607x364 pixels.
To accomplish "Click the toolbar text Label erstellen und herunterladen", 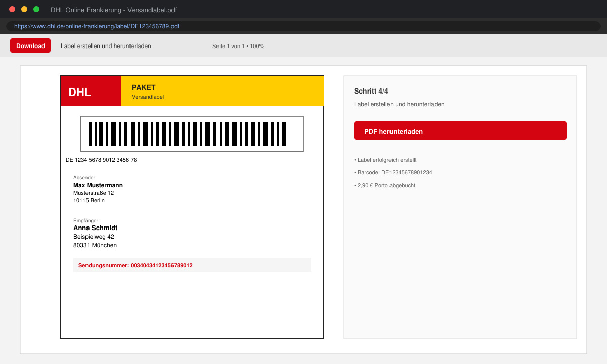I will [106, 46].
